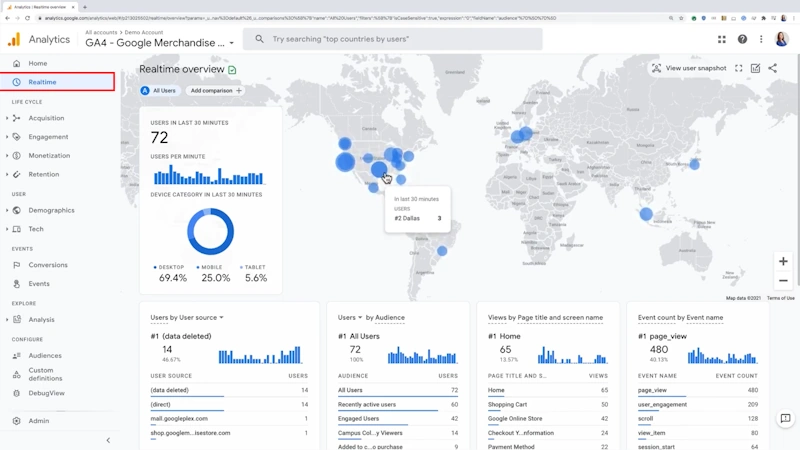Expand the Analysis section arrow
Viewport: 800px width, 450px height.
[x=7, y=319]
